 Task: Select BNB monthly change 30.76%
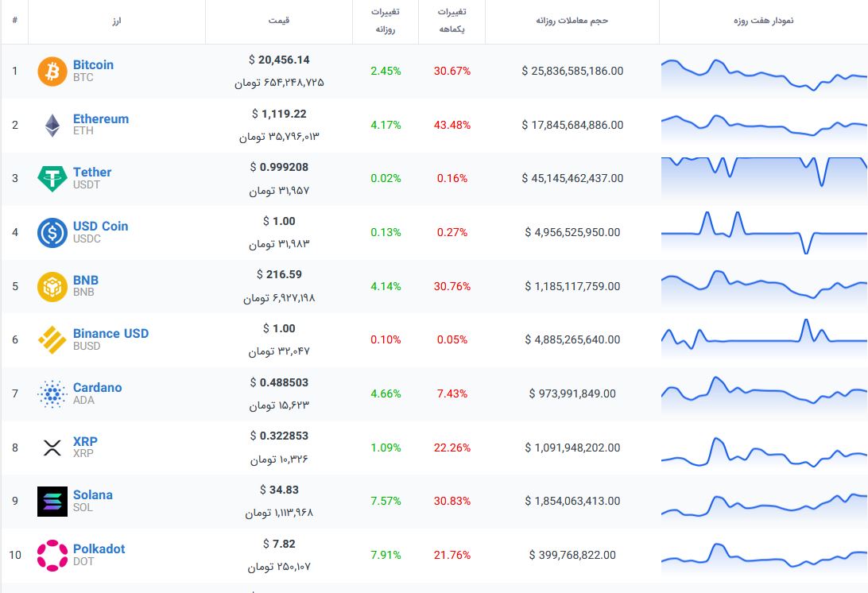(452, 286)
